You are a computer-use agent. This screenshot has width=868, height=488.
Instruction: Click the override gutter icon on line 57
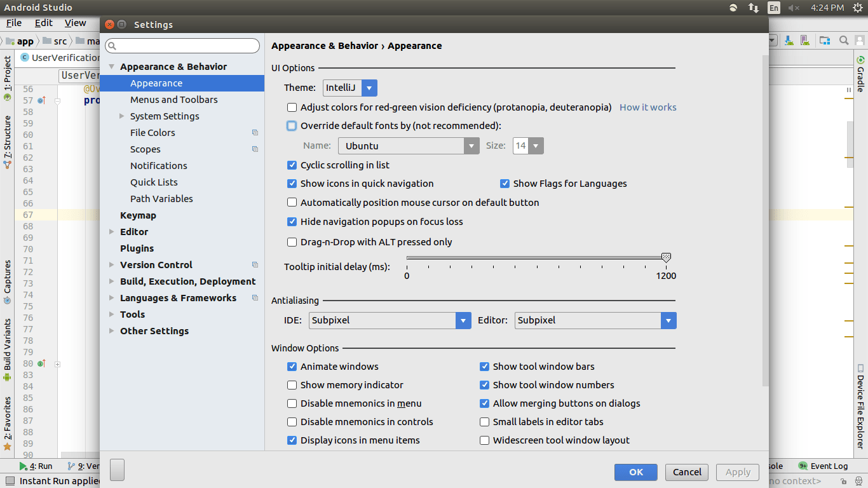click(x=41, y=100)
